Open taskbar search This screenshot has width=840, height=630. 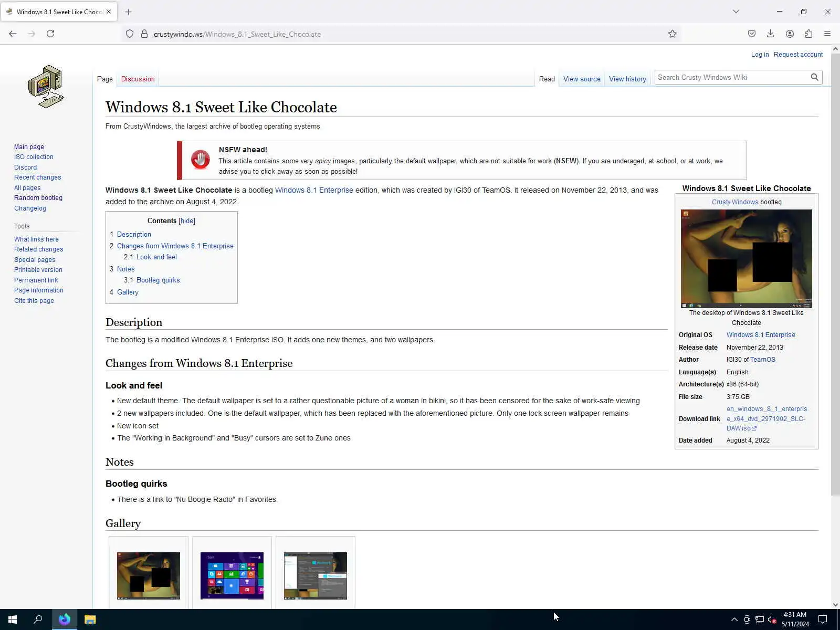pyautogui.click(x=38, y=619)
